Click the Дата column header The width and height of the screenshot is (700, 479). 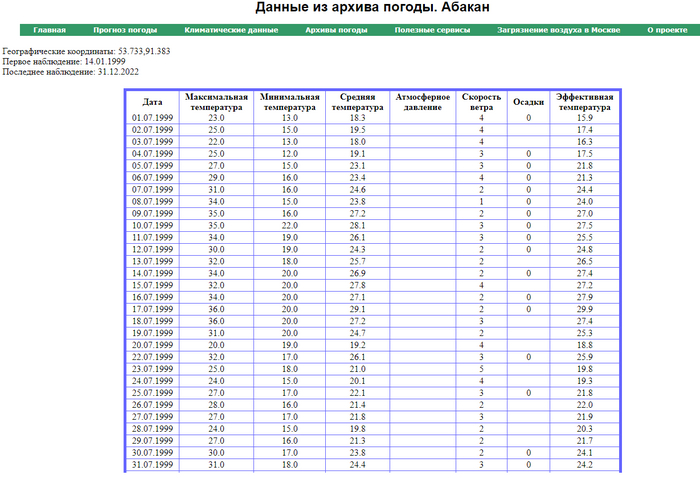pos(152,102)
